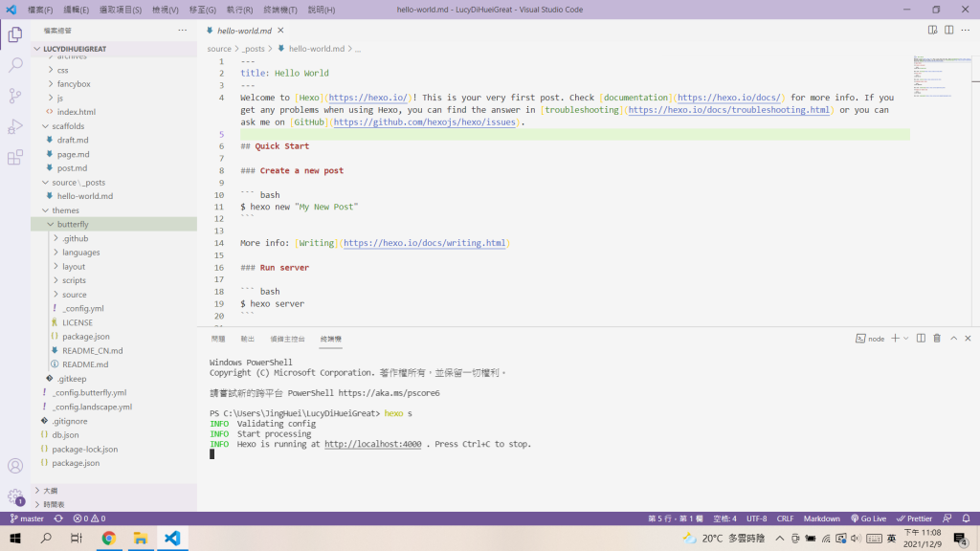Viewport: 980px width, 551px height.
Task: Collapse the LUCYDIHUEIGREAT root folder
Action: click(114, 49)
